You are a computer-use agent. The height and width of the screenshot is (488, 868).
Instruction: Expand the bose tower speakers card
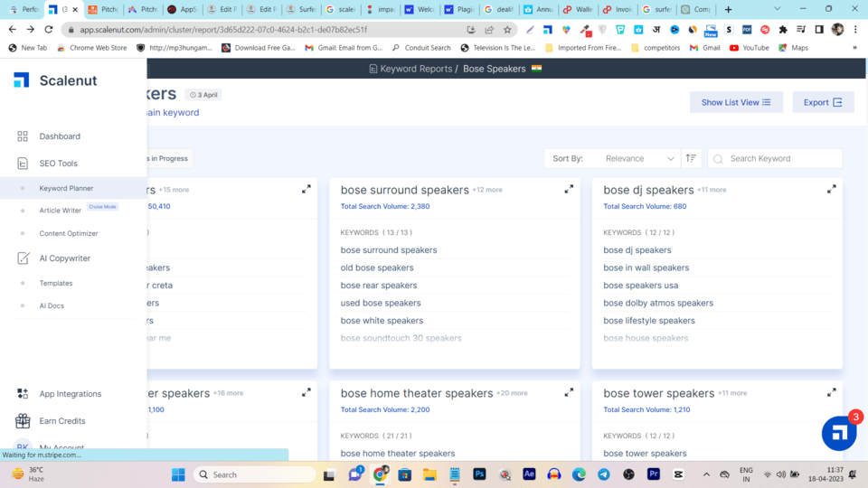click(831, 393)
